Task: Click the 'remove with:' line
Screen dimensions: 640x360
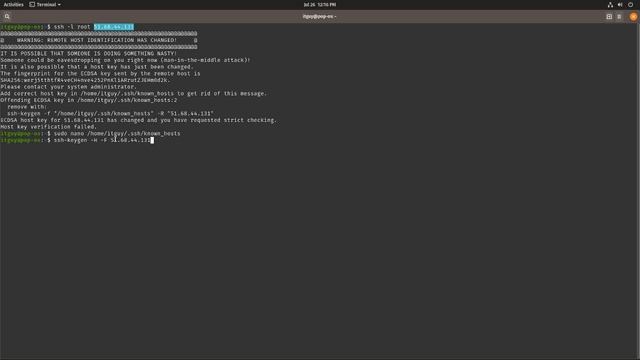Action: pyautogui.click(x=27, y=107)
